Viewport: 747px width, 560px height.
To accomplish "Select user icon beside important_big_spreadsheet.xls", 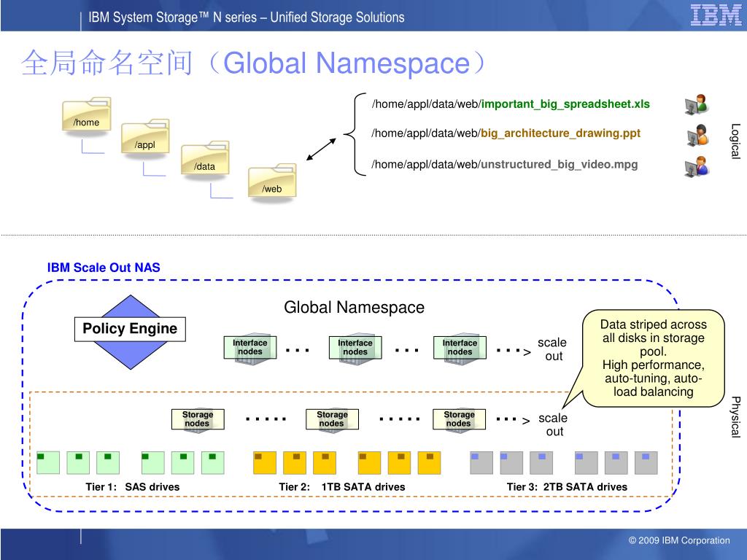I will 697,104.
